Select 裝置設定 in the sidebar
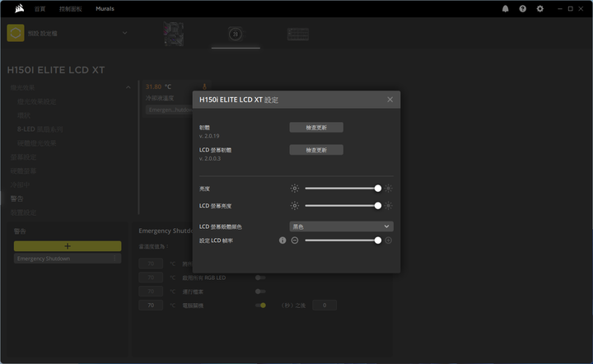 (x=23, y=212)
